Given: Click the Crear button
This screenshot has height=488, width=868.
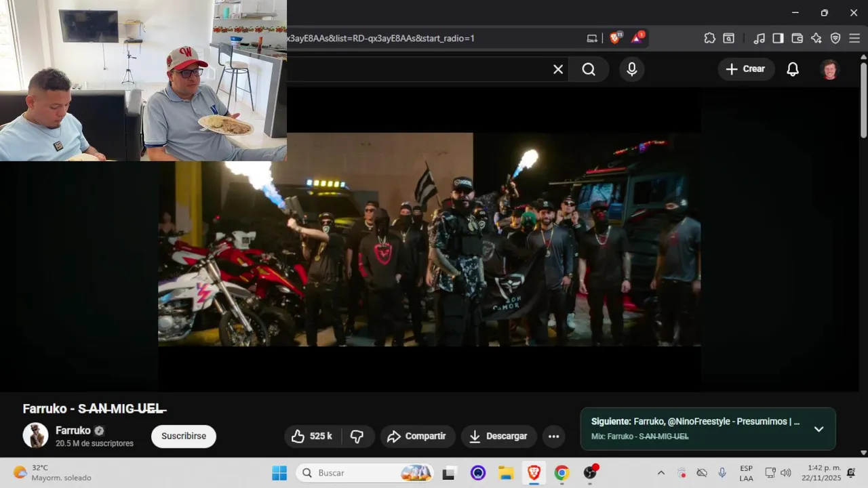Looking at the screenshot, I should (746, 69).
